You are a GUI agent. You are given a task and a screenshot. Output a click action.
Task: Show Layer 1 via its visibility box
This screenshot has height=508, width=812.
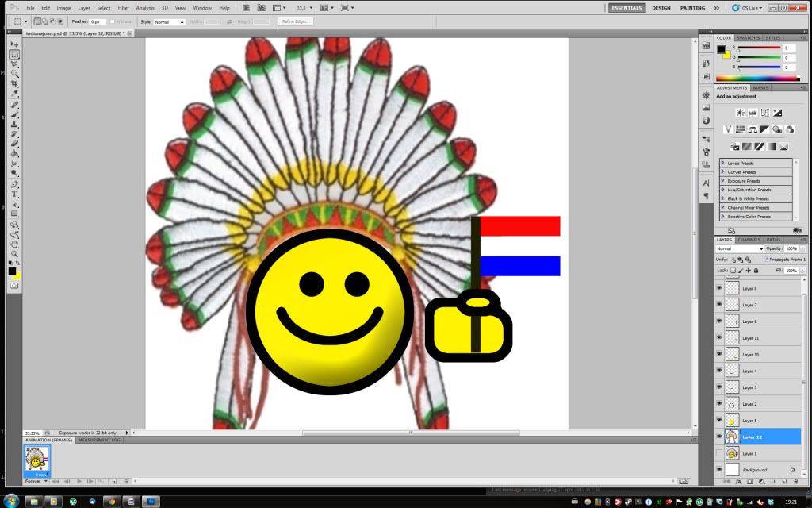[718, 453]
